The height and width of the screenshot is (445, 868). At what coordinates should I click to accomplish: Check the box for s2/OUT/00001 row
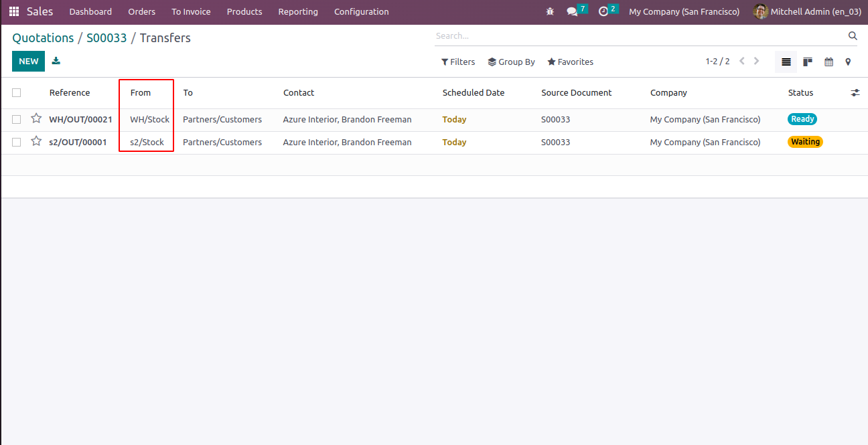pyautogui.click(x=16, y=142)
